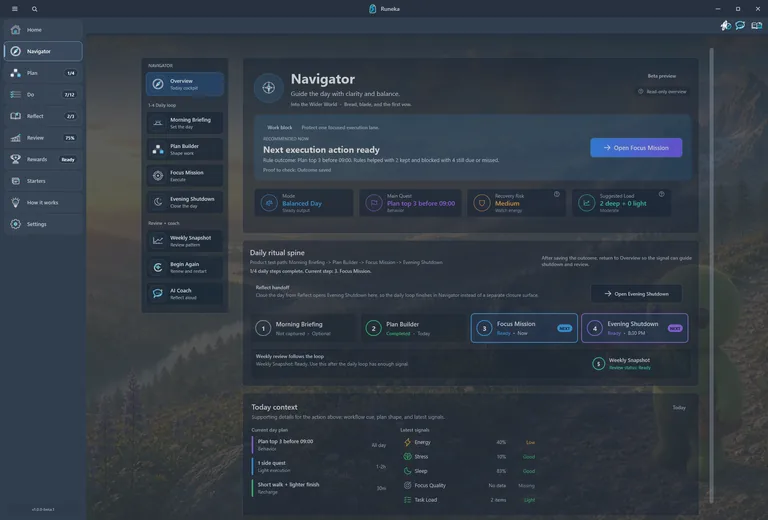Click the Read-only overview indicator
Image resolution: width=768 pixels, height=520 pixels.
(x=662, y=92)
